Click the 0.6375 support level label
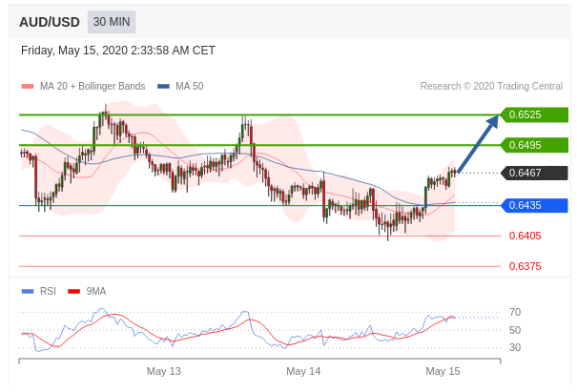The height and width of the screenshot is (392, 577). [x=525, y=266]
